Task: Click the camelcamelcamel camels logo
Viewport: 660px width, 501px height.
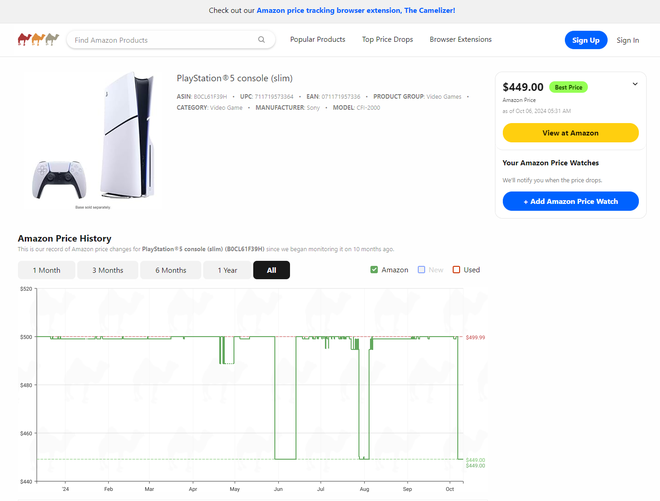Action: click(x=38, y=40)
